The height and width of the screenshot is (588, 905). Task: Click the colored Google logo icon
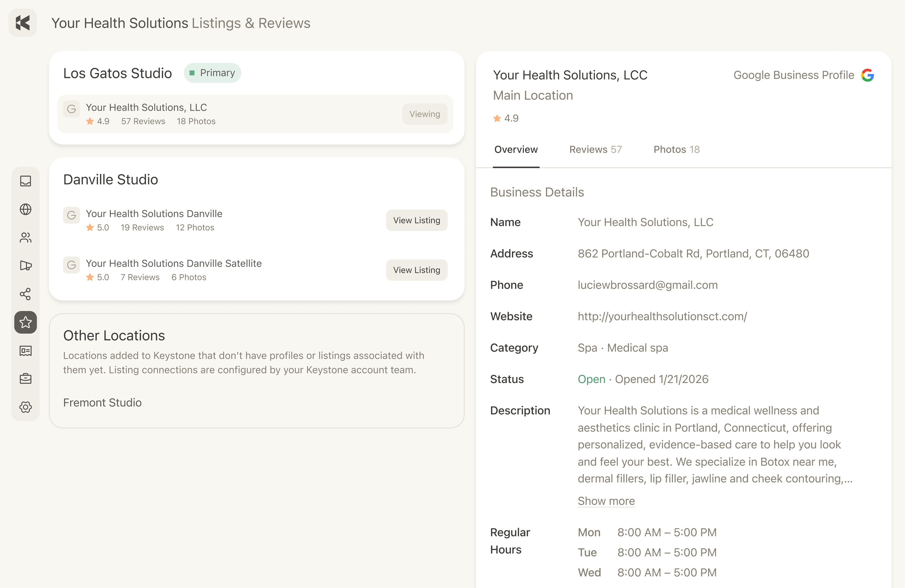click(868, 75)
